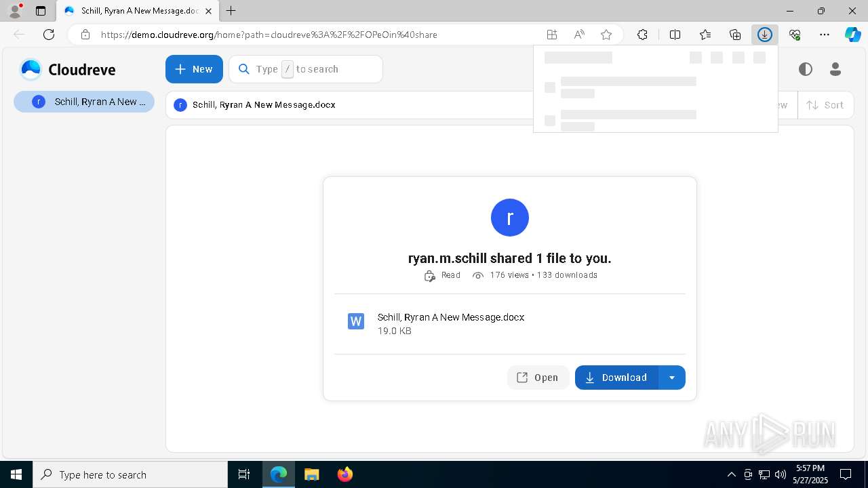Click the blue New button
The image size is (868, 488).
pos(194,69)
